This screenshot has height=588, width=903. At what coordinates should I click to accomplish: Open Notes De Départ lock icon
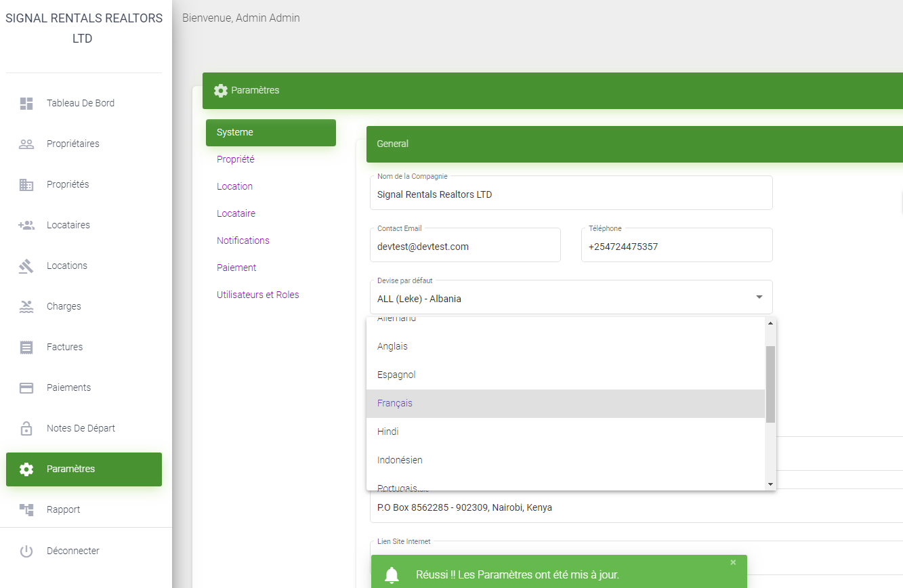pyautogui.click(x=26, y=428)
